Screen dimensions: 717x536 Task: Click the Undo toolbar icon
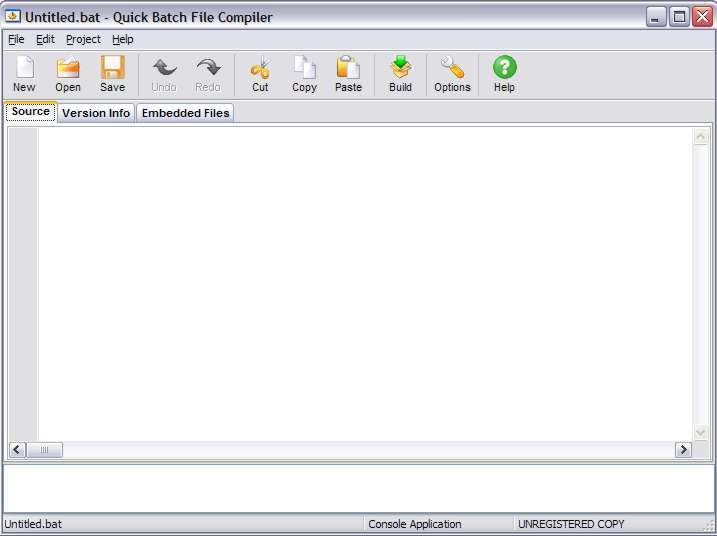[x=164, y=74]
